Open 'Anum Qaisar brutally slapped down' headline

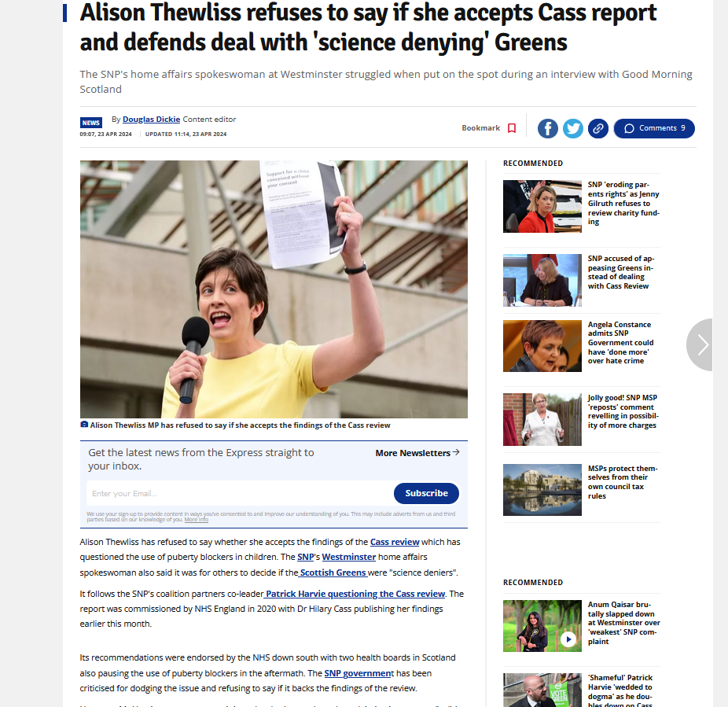pos(624,623)
